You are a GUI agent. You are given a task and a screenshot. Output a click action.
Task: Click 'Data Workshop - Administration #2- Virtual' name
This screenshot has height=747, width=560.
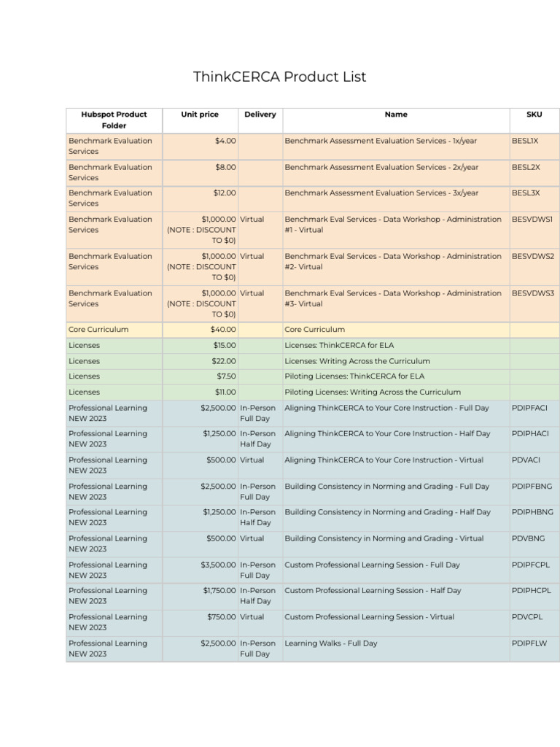point(393,262)
